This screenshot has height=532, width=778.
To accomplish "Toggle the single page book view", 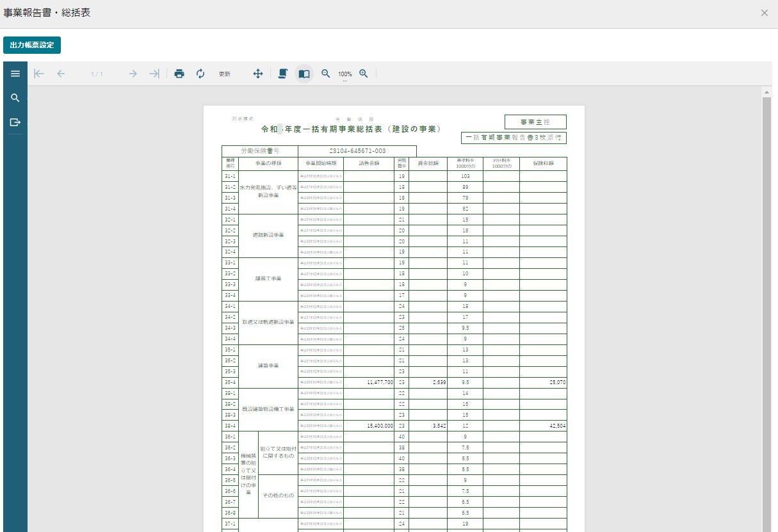I will coord(304,74).
